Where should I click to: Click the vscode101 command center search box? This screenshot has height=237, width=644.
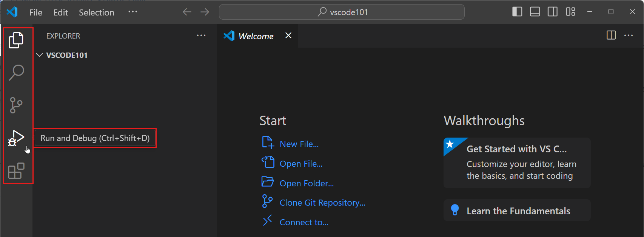pos(342,12)
